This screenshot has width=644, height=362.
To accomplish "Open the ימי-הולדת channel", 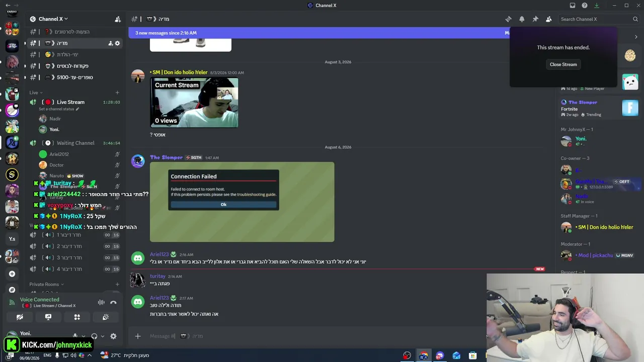I will click(75, 54).
